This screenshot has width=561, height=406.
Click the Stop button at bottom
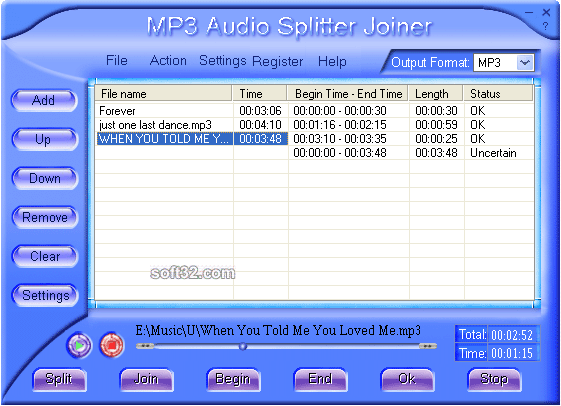click(x=494, y=379)
